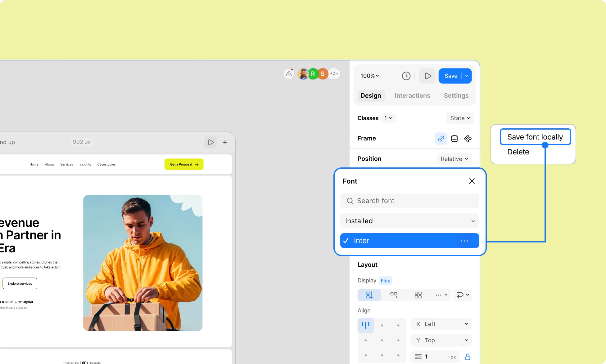Open the flex wrap dropdown
This screenshot has width=606, height=364.
tap(463, 295)
